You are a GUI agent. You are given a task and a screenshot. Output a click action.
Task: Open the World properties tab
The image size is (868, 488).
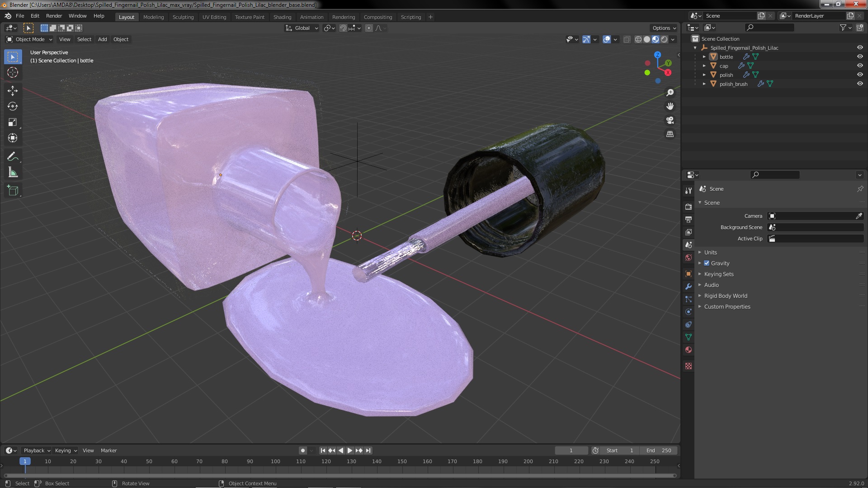click(689, 258)
